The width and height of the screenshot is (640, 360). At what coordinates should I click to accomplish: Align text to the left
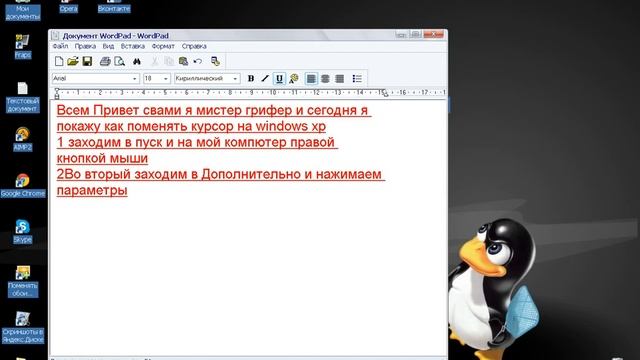(311, 78)
